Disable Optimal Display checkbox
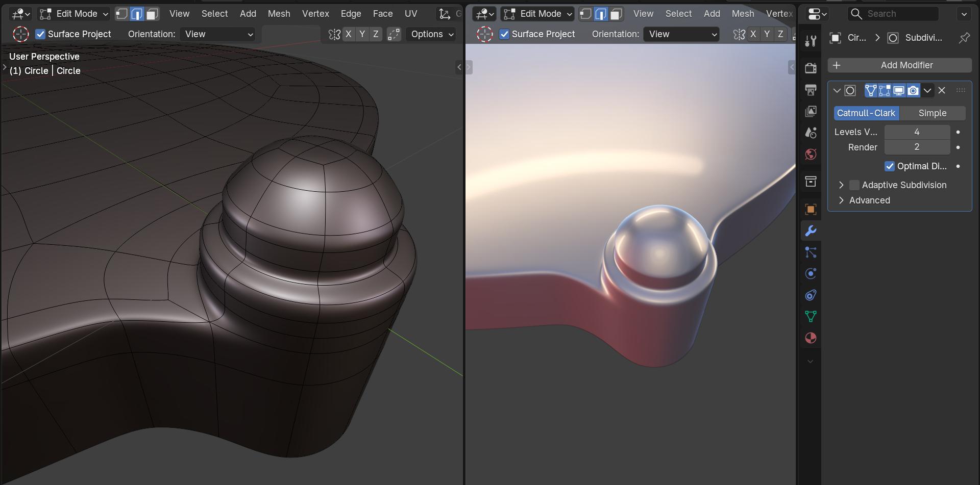980x485 pixels. click(x=890, y=166)
